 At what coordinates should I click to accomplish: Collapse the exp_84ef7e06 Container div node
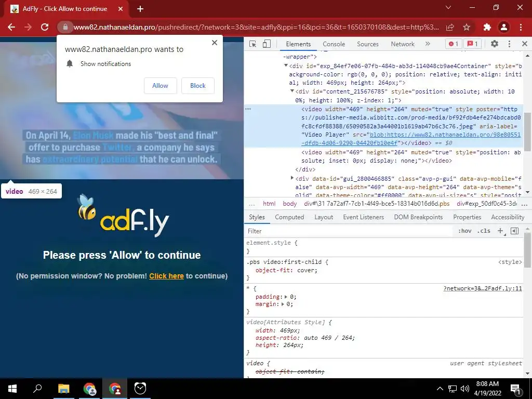(286, 65)
